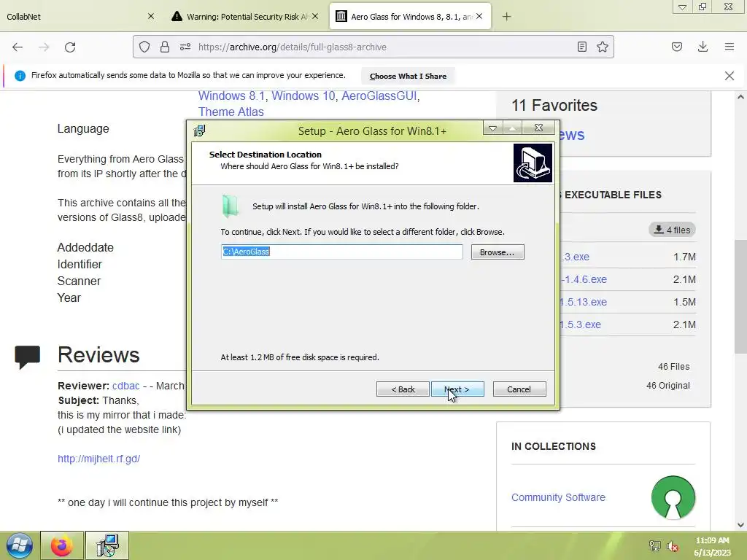Screen dimensions: 747x560
Task: Open the AeroGlassGUI topic link
Action: click(x=379, y=96)
